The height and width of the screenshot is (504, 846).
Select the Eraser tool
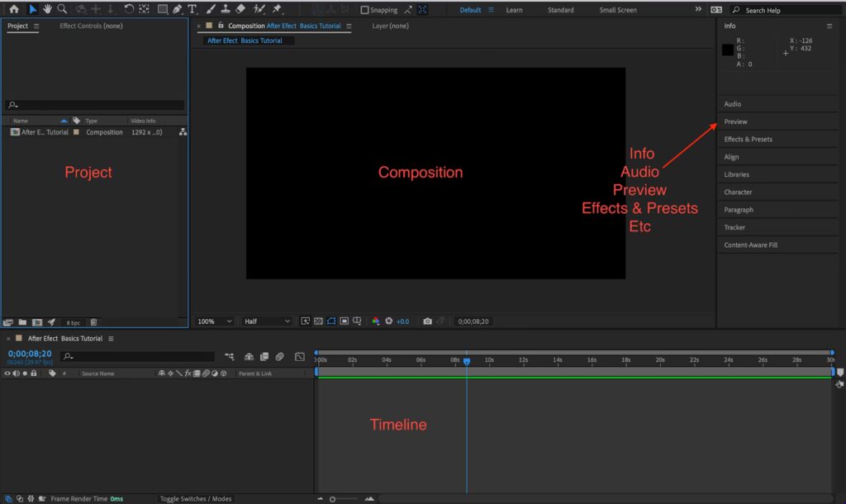[240, 9]
